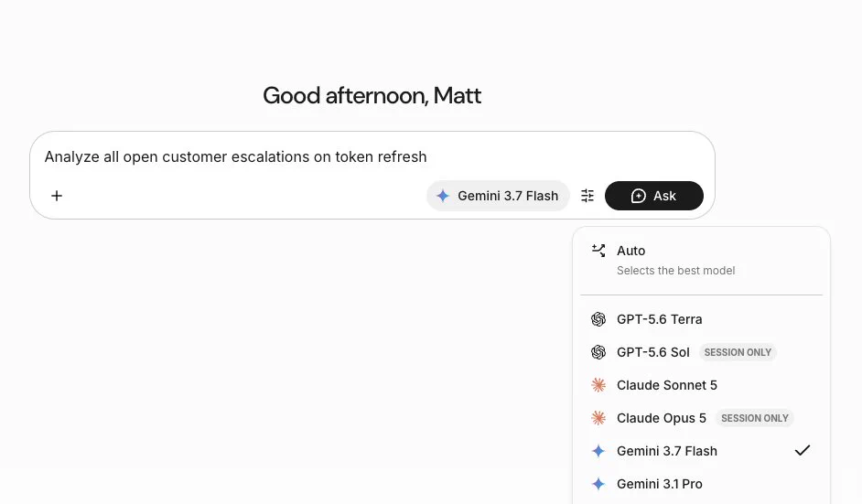Image resolution: width=862 pixels, height=504 pixels.
Task: Choose GPT-5.6 Sol model
Action: tap(702, 352)
